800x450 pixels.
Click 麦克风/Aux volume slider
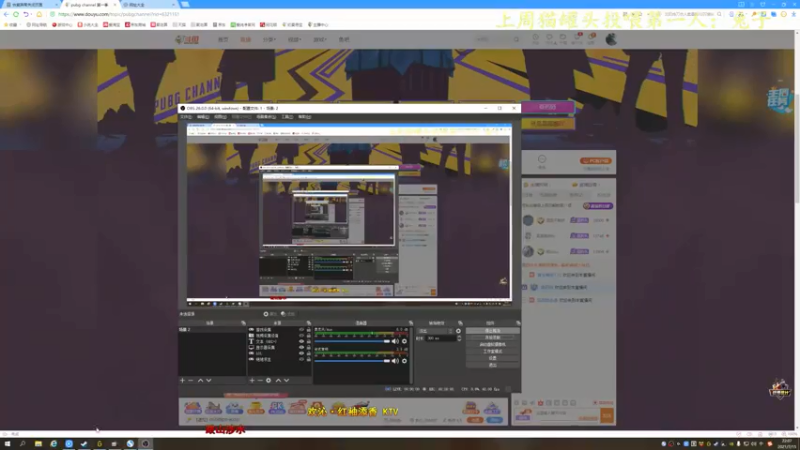point(352,341)
